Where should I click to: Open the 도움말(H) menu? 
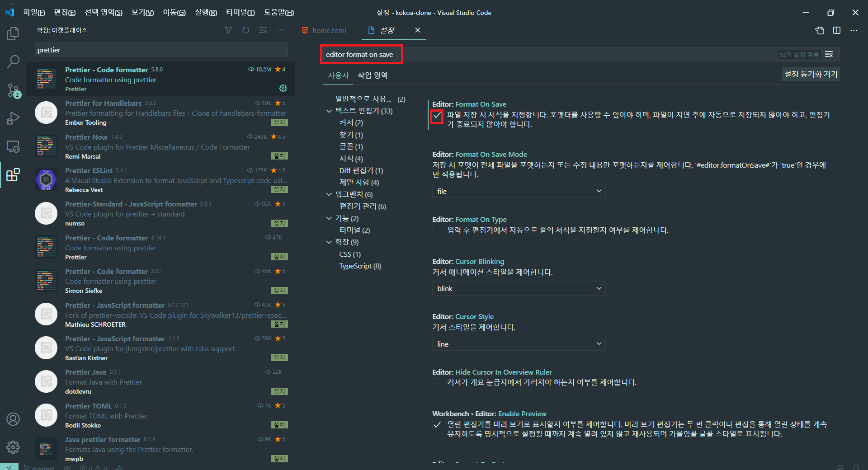279,12
